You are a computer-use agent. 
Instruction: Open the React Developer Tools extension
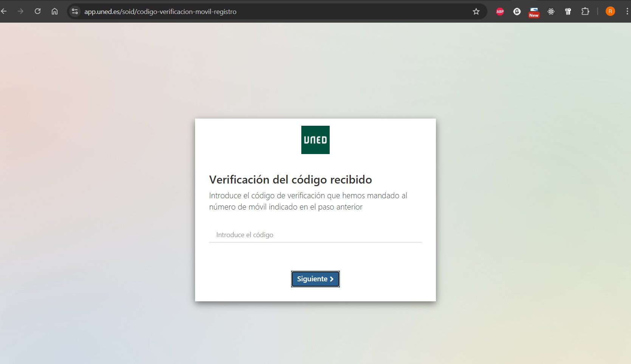pyautogui.click(x=551, y=12)
